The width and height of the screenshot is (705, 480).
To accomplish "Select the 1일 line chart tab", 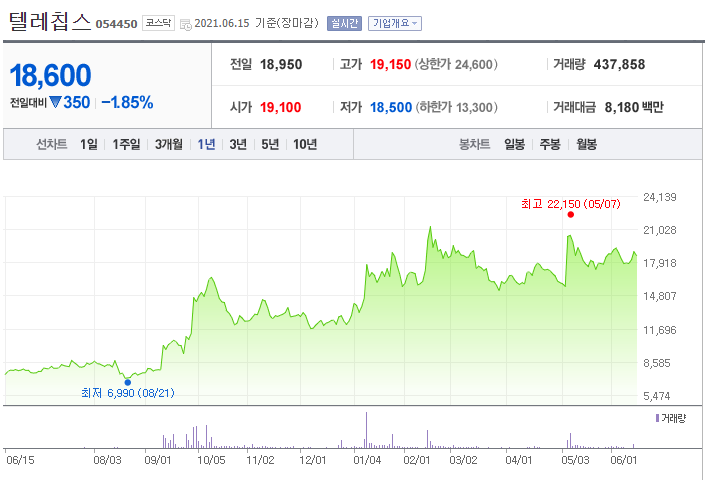I will coord(89,144).
